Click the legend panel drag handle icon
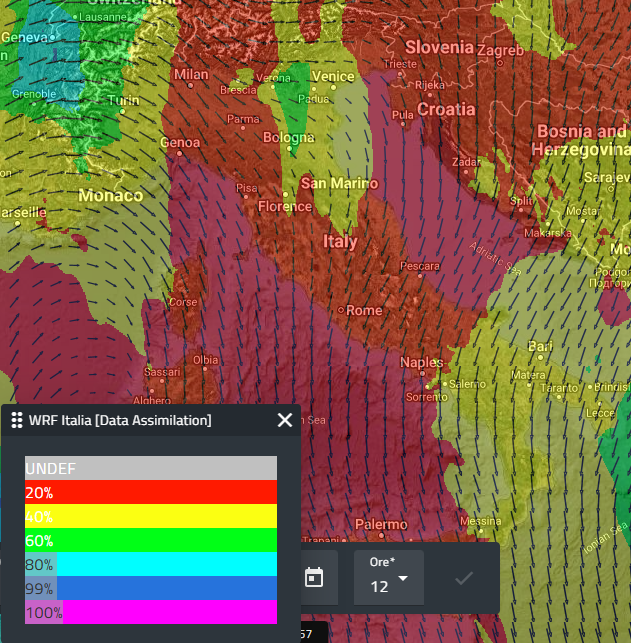Image resolution: width=631 pixels, height=643 pixels. pyautogui.click(x=17, y=421)
